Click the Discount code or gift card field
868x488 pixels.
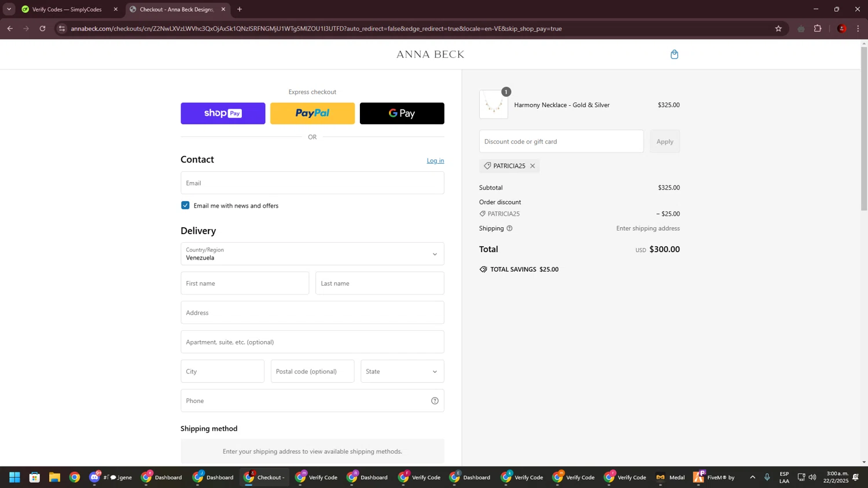tap(561, 142)
